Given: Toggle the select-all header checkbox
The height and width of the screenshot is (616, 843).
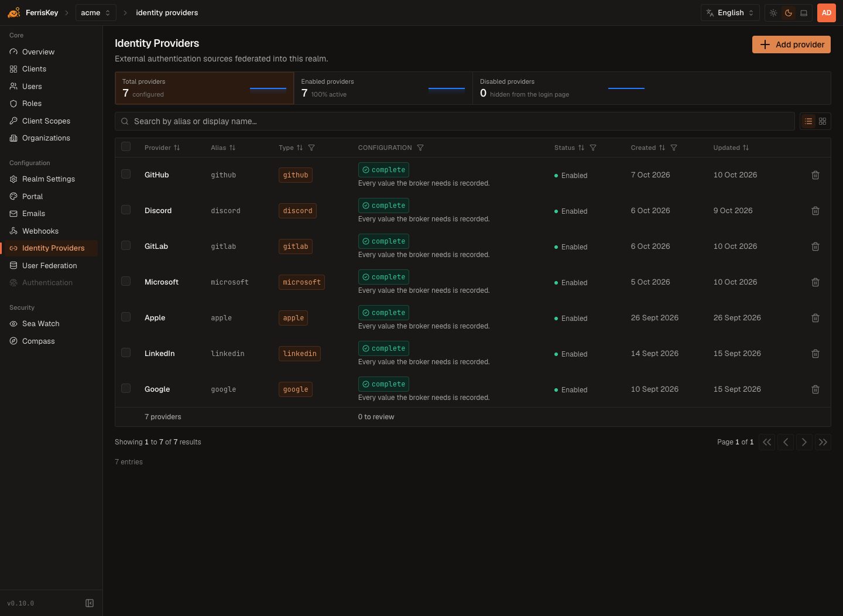Looking at the screenshot, I should tap(126, 146).
